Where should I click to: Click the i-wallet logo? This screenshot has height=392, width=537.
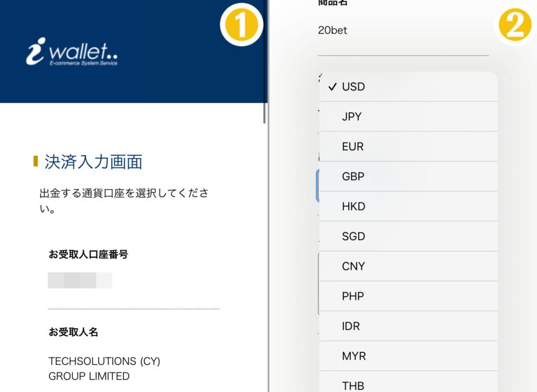72,52
